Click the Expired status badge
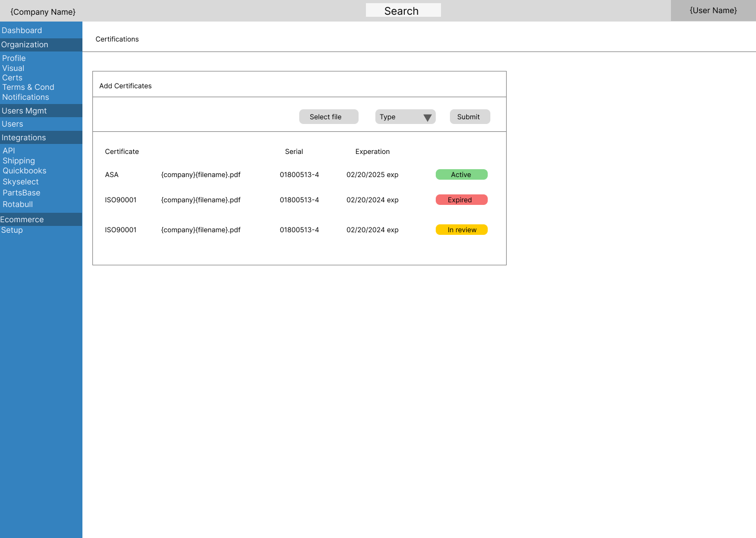756x538 pixels. [461, 200]
